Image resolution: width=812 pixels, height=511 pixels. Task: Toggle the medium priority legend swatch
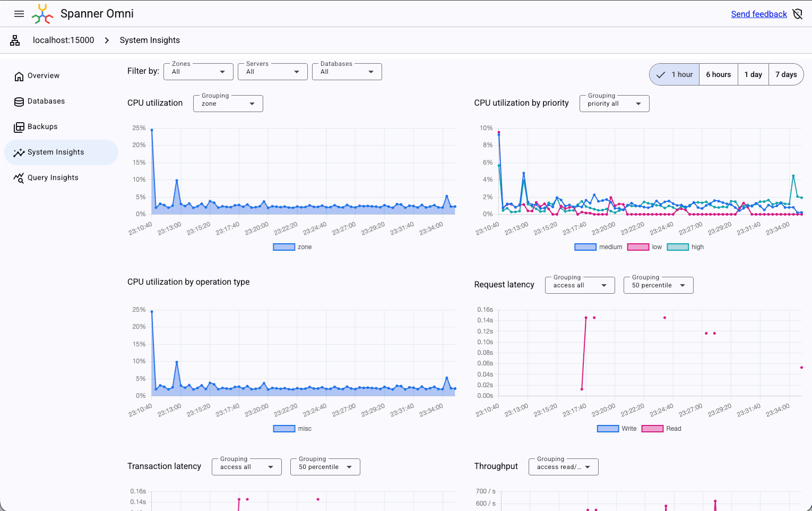point(585,247)
